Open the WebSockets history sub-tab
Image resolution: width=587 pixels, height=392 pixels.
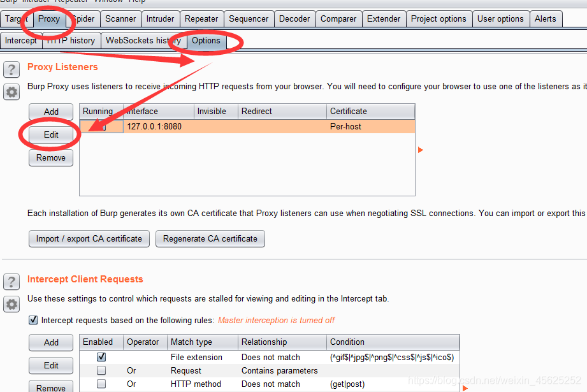coord(143,40)
